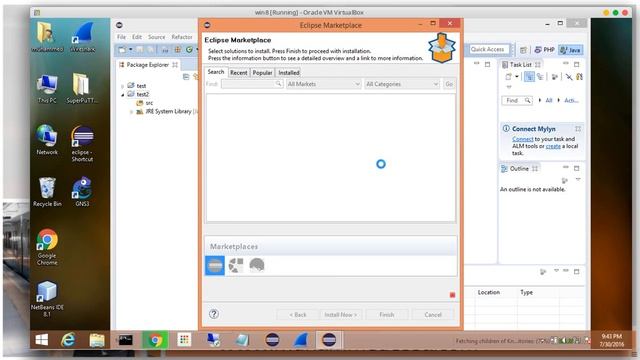640x360 pixels.
Task: Open the All Categories dropdown
Action: tap(402, 84)
